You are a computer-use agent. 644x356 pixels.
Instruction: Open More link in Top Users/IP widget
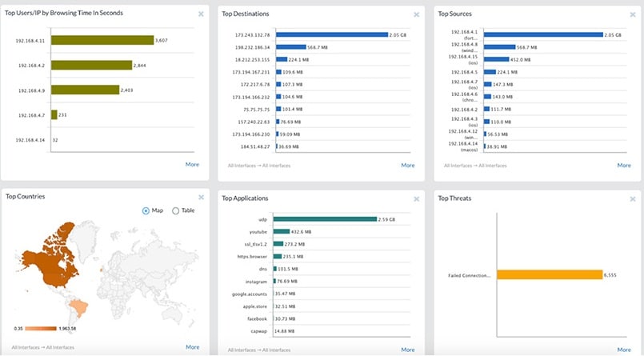[x=192, y=164]
